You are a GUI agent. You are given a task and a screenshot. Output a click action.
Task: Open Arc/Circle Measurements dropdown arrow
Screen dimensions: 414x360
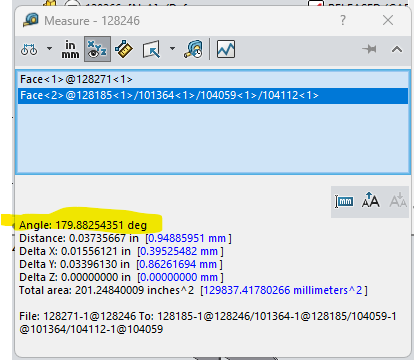coord(49,49)
